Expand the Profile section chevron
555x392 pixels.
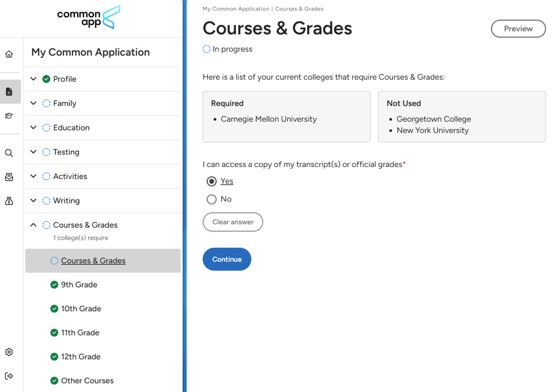(x=33, y=79)
